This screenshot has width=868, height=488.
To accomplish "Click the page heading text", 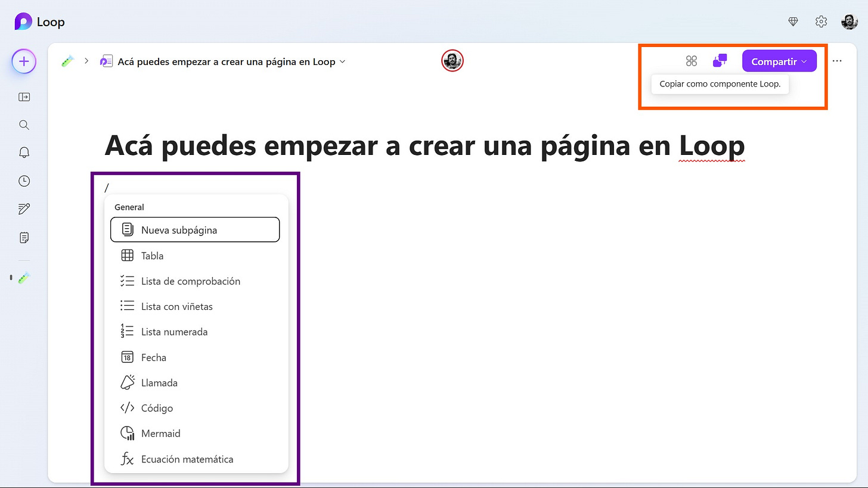I will click(x=424, y=146).
